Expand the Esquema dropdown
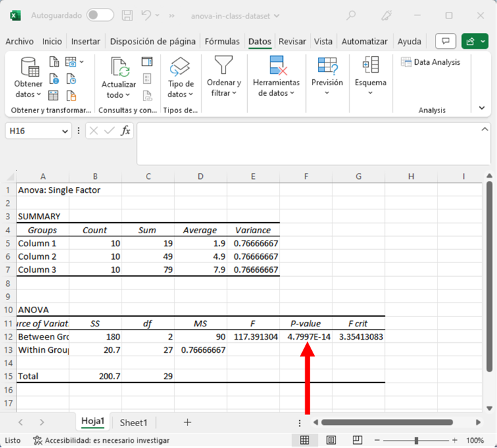Screen dimensions: 497x448 pyautogui.click(x=370, y=93)
